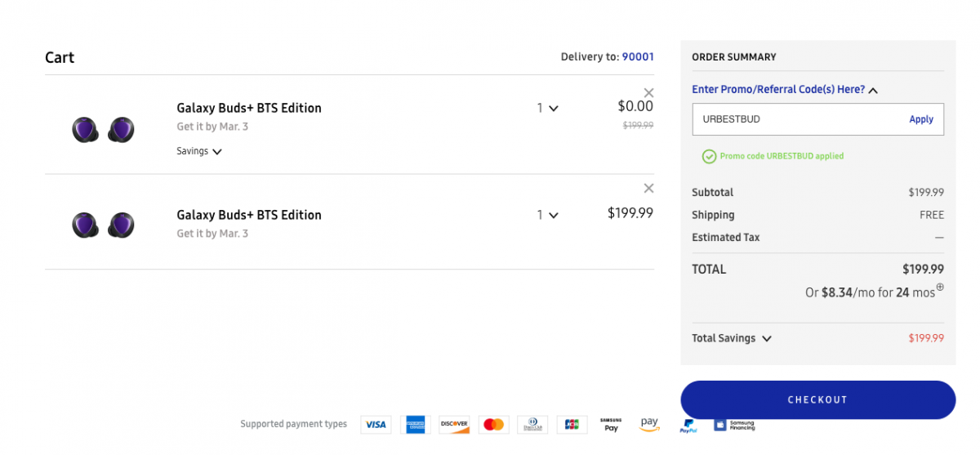Expand Savings under first Galaxy Buds+

(x=199, y=151)
